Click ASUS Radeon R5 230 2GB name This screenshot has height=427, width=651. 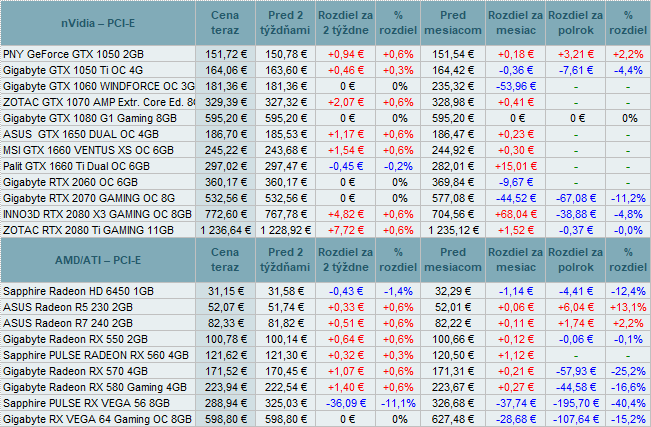pos(68,307)
